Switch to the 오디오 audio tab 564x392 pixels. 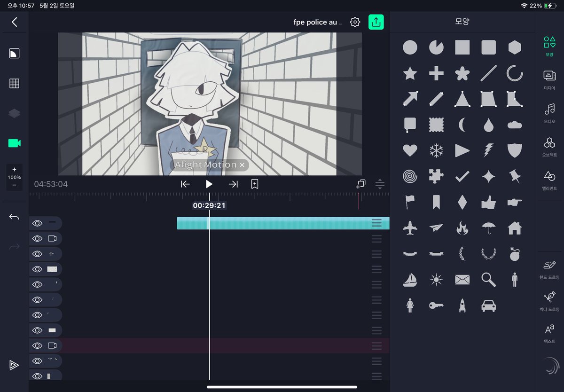click(549, 113)
